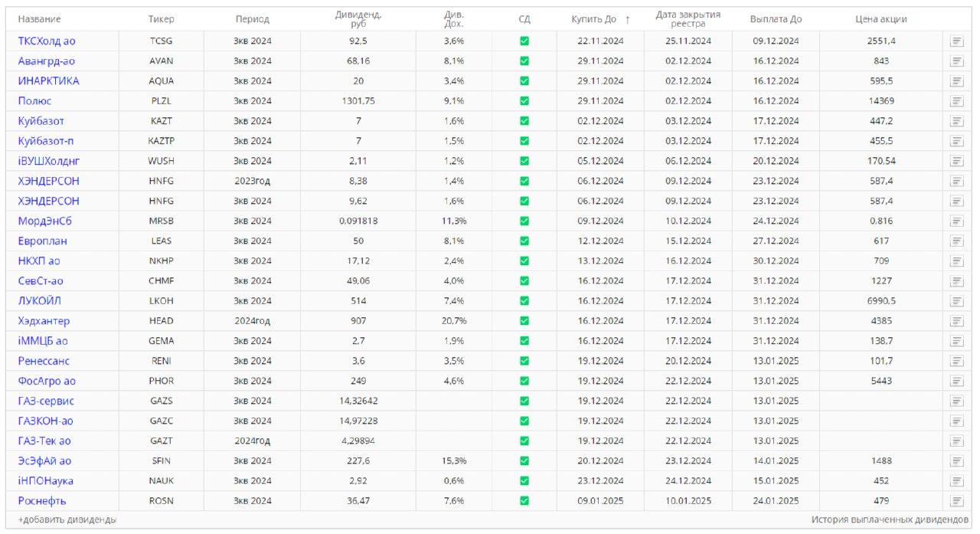
Task: Open the ИНАРКТИКА stock link
Action: coord(48,81)
